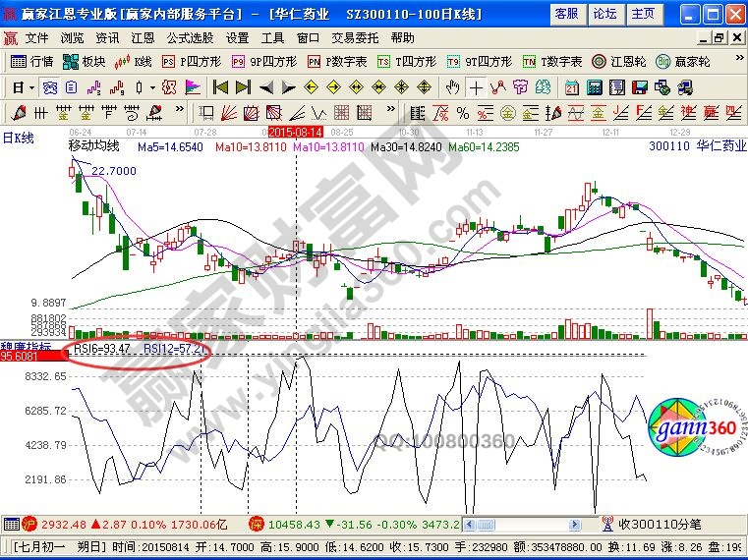The width and height of the screenshot is (748, 560).
Task: Open the 文件 menu
Action: click(x=36, y=38)
